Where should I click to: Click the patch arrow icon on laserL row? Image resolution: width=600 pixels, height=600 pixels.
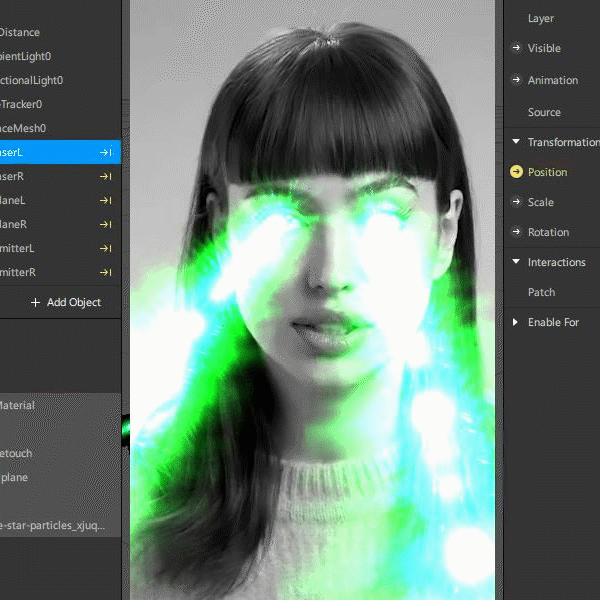(x=106, y=153)
